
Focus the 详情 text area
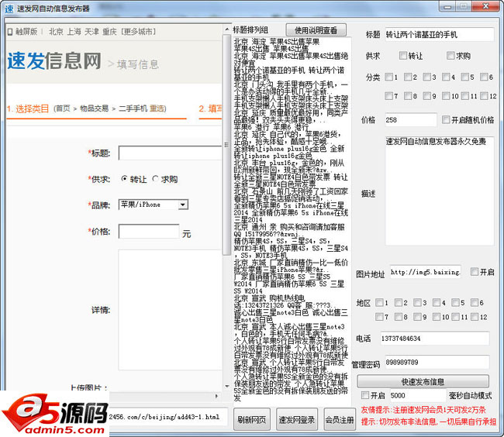(x=170, y=310)
